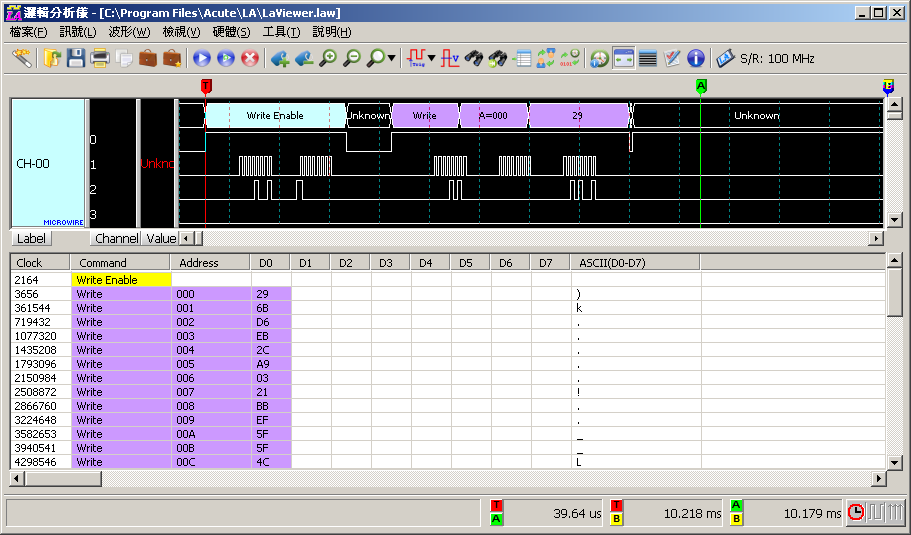Click the Write Enable waveform segment
The height and width of the screenshot is (535, 911).
[275, 116]
